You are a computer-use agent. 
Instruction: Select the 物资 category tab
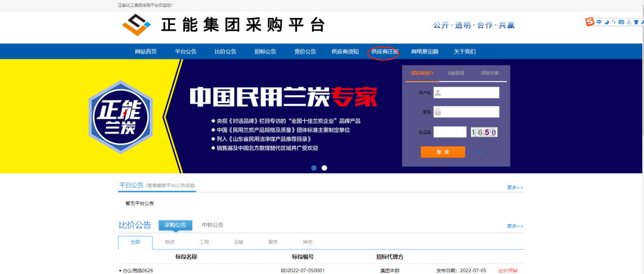pos(169,242)
